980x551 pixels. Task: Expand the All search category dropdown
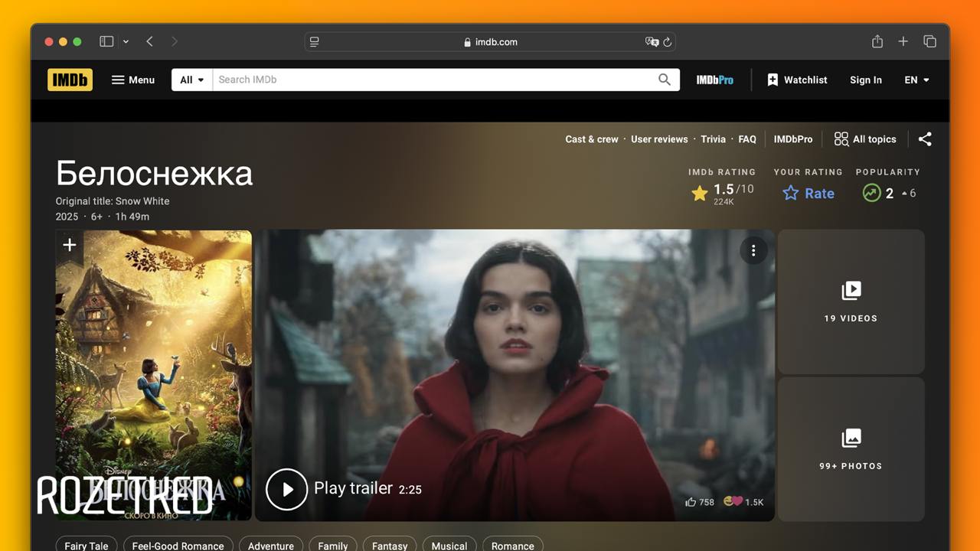[x=192, y=80]
